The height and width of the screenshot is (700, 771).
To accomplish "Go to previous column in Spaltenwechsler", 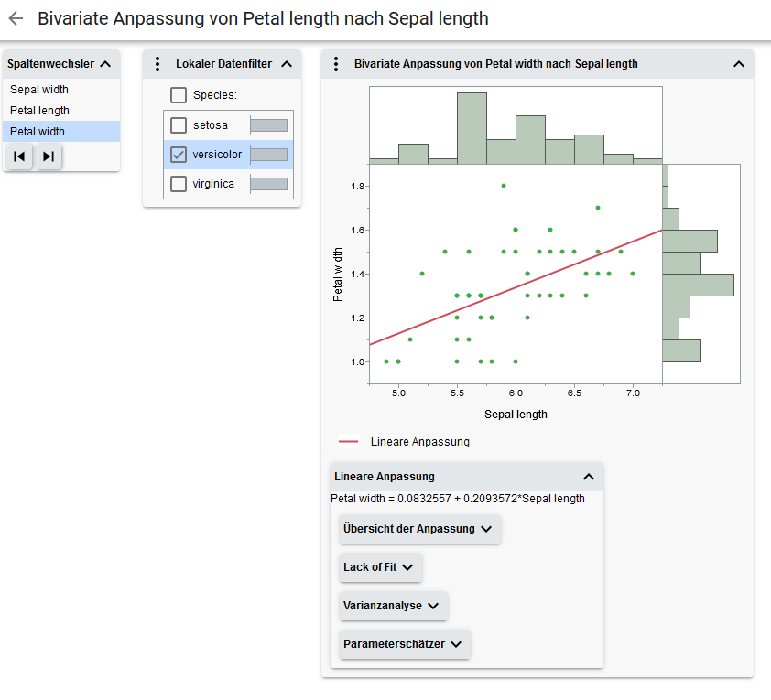I will pyautogui.click(x=19, y=156).
